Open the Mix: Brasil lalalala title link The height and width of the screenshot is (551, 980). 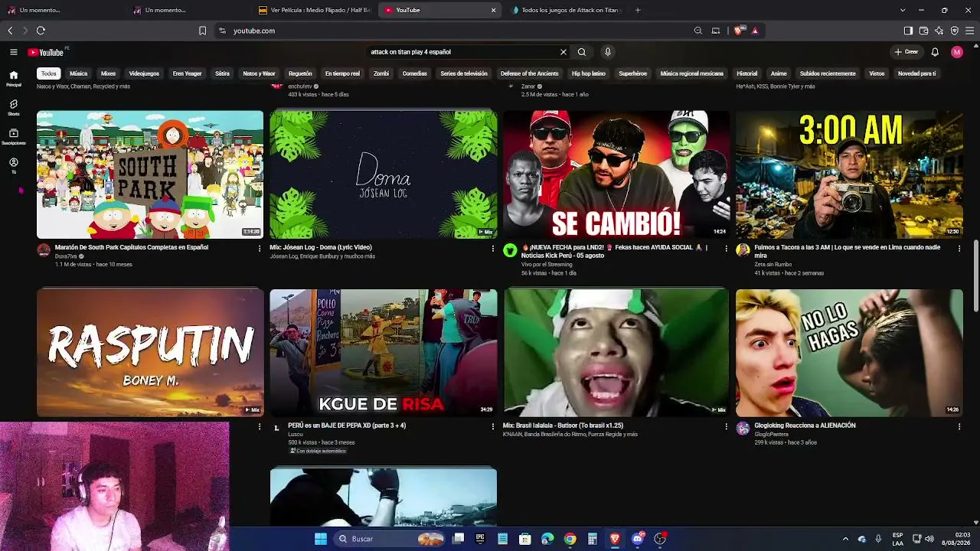click(x=563, y=425)
